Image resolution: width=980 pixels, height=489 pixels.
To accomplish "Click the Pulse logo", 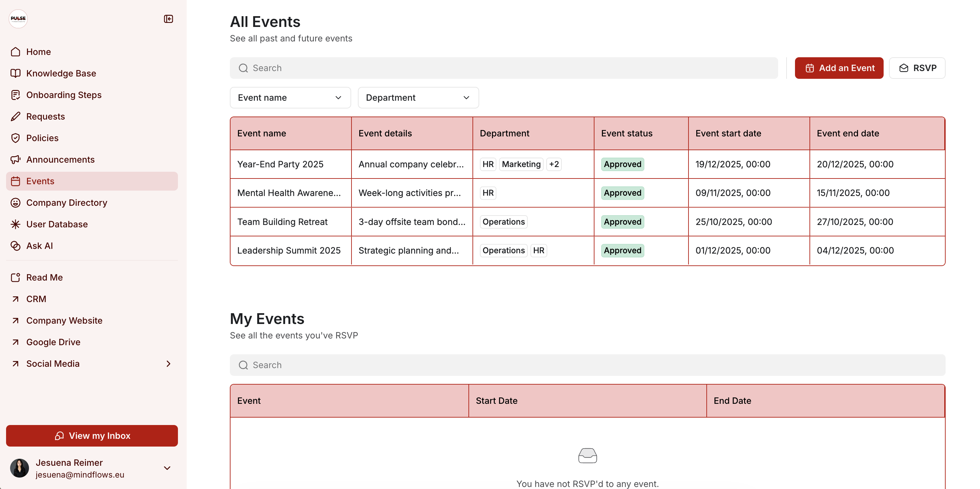I will 18,19.
